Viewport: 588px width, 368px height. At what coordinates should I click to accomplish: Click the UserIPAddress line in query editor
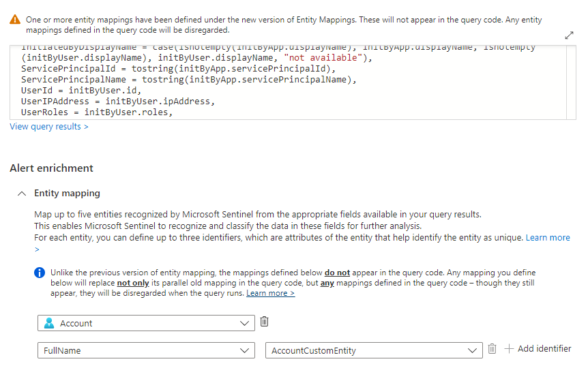(117, 102)
